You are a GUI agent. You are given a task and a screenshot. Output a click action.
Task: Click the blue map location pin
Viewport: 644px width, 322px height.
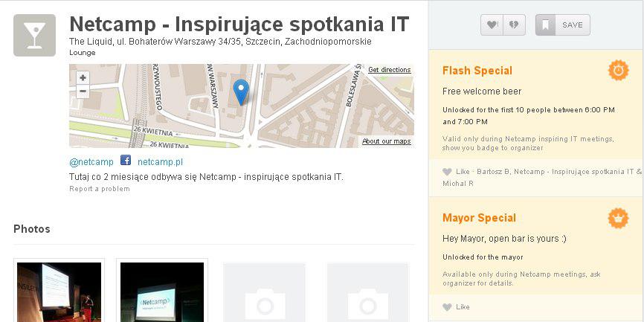tap(241, 91)
